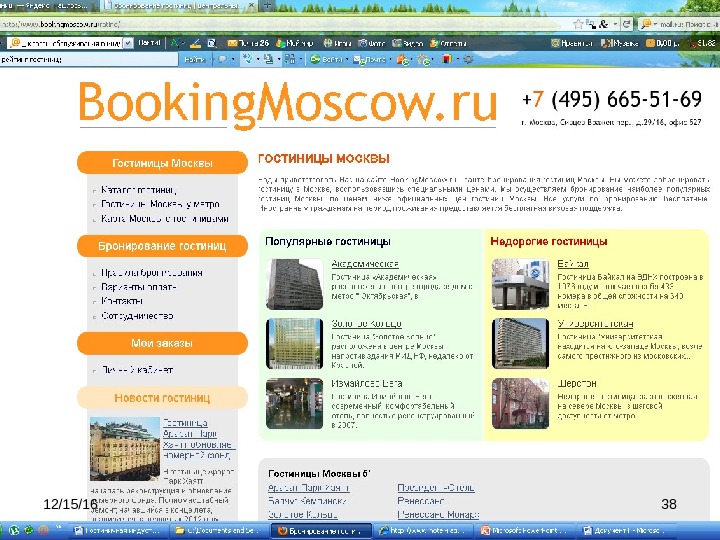This screenshot has height=540, width=720.
Task: Open the Гостиницы Москвы у метро link
Action: coord(160,204)
